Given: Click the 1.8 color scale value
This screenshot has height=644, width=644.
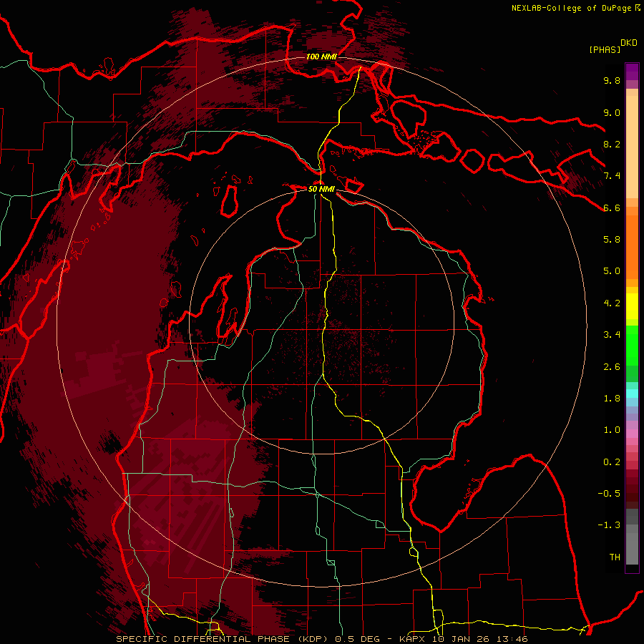Looking at the screenshot, I should click(x=612, y=399).
